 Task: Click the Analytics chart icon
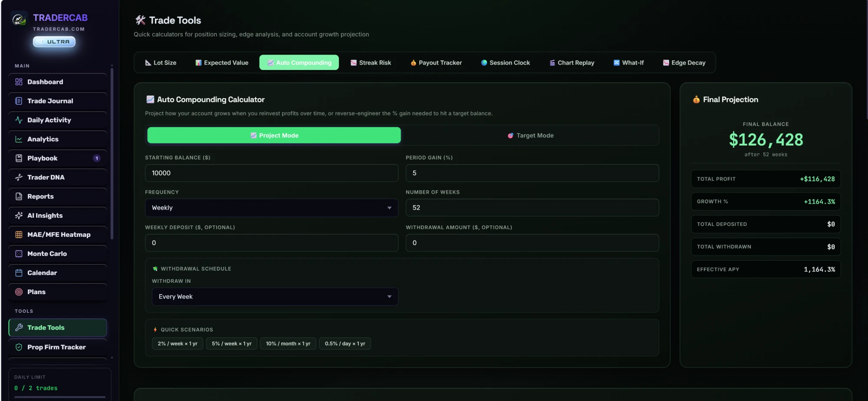point(19,139)
